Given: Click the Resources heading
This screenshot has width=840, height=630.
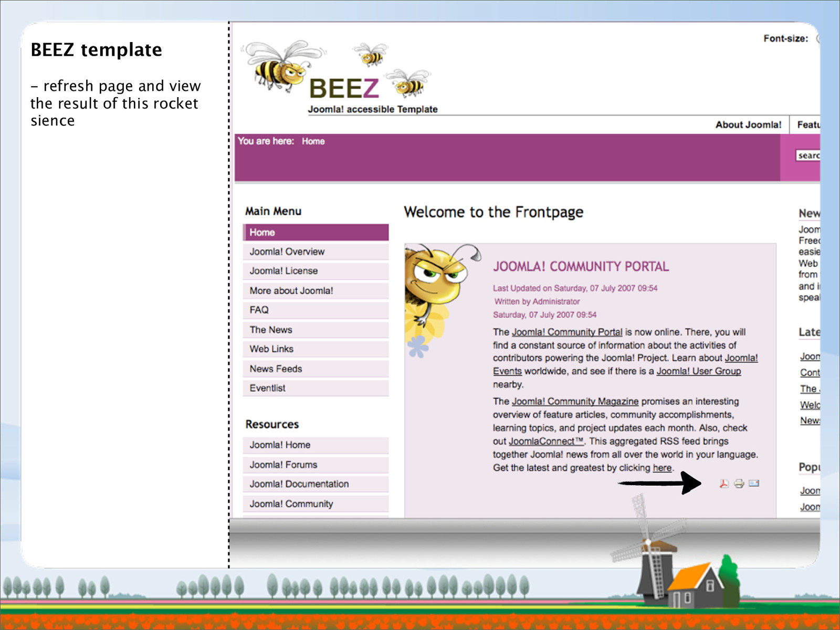Looking at the screenshot, I should click(x=272, y=424).
